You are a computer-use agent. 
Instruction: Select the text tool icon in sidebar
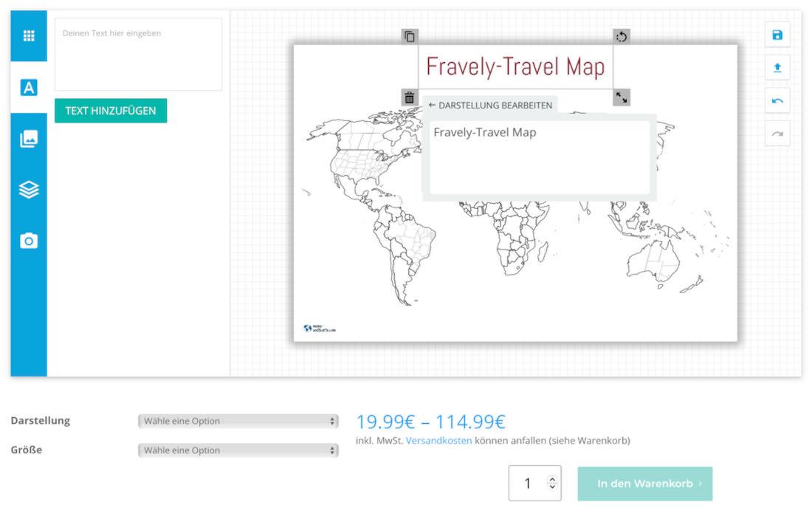29,88
